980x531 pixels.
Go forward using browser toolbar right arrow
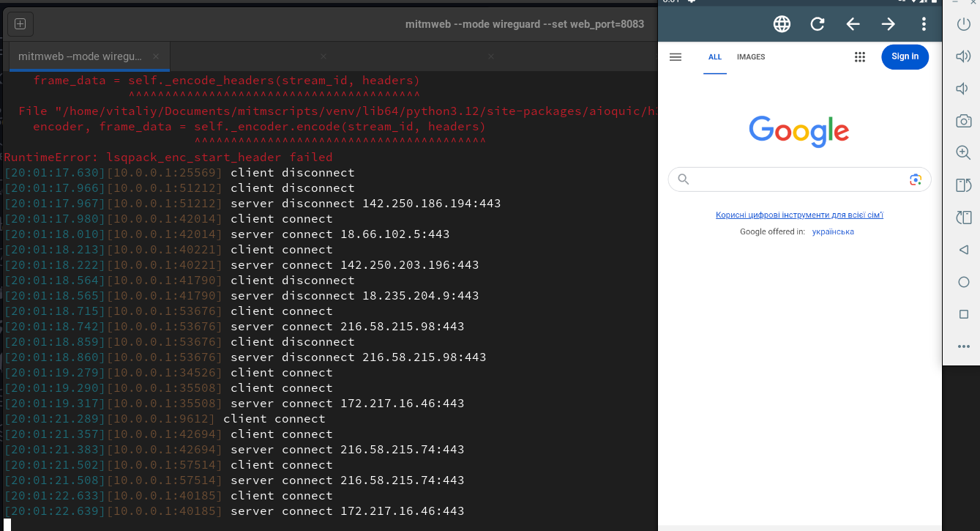point(888,24)
